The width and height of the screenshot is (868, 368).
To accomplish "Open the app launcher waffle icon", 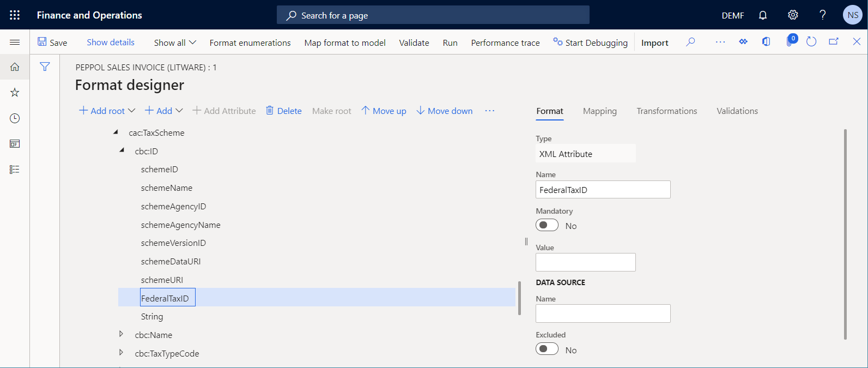I will click(15, 15).
